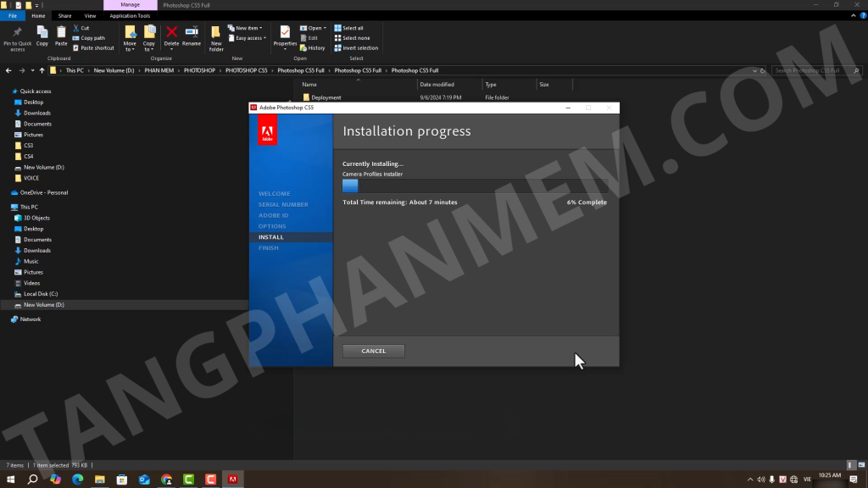Select Local Disk (C:) in navigation pane

pyautogui.click(x=41, y=294)
